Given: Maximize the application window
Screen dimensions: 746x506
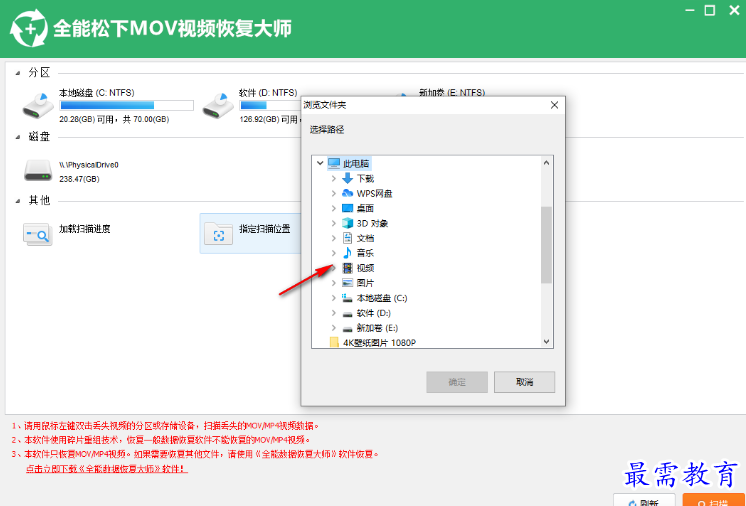Looking at the screenshot, I should point(710,10).
